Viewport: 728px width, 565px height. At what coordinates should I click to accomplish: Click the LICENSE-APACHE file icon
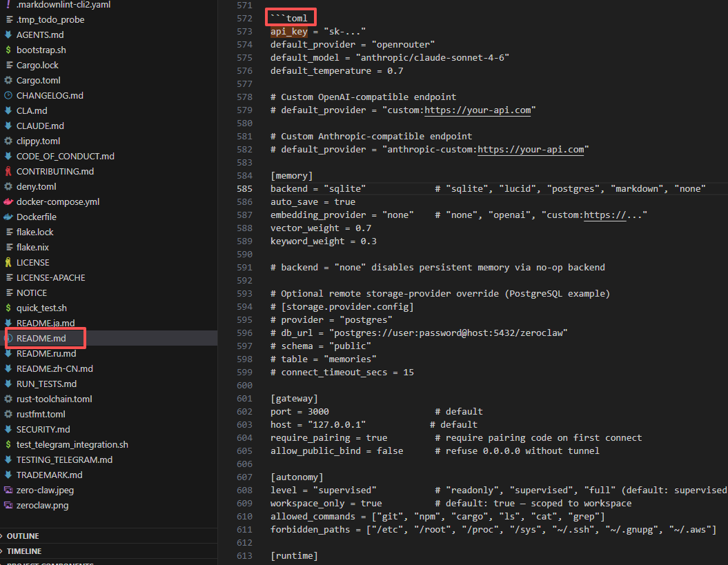click(9, 277)
